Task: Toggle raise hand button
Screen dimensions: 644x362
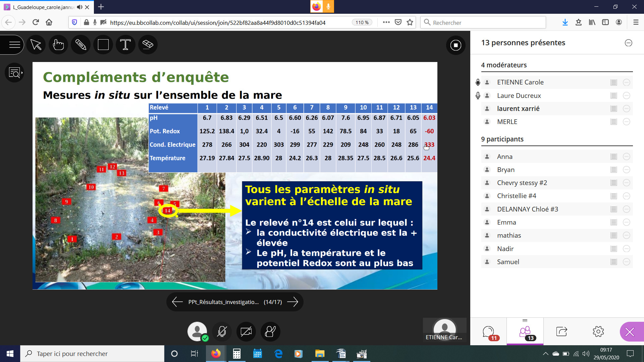Action: pyautogui.click(x=270, y=332)
